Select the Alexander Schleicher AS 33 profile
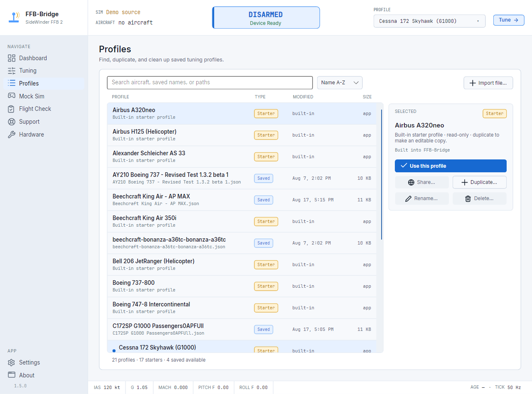This screenshot has height=394, width=532. 242,157
